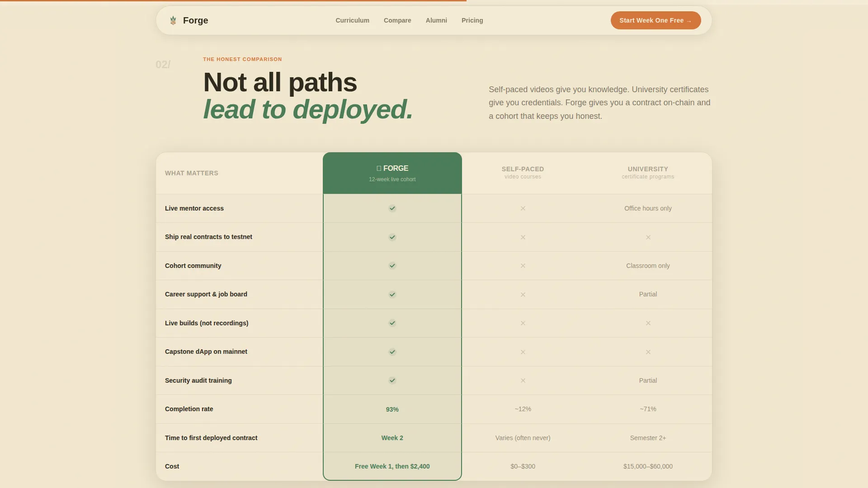The height and width of the screenshot is (488, 868).
Task: Click Forge check icon for Cohort community
Action: tap(392, 266)
